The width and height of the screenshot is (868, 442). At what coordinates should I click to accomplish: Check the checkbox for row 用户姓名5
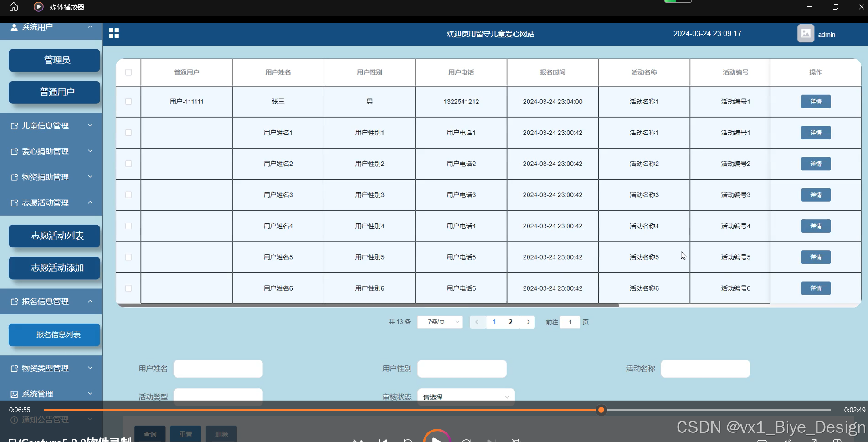[128, 257]
